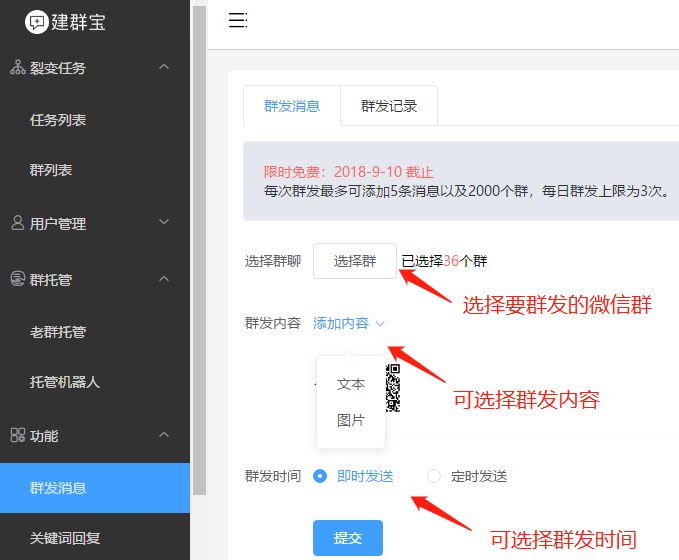Click the 用户管理 person icon
Viewport: 679px width, 560px height.
point(17,223)
